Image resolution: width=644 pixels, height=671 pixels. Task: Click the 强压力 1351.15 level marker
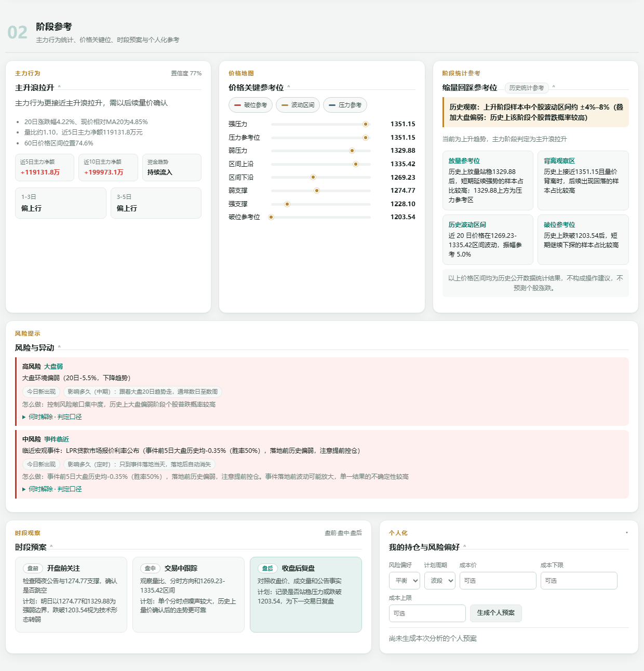coord(366,124)
